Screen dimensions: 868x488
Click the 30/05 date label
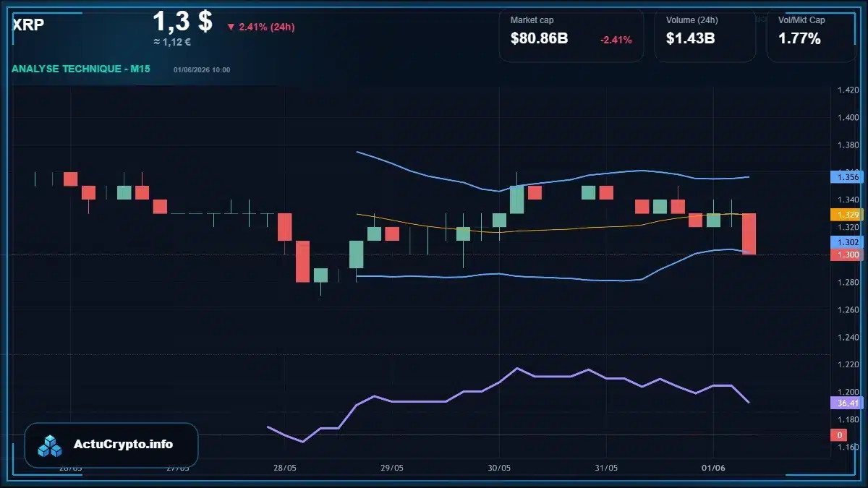(499, 468)
